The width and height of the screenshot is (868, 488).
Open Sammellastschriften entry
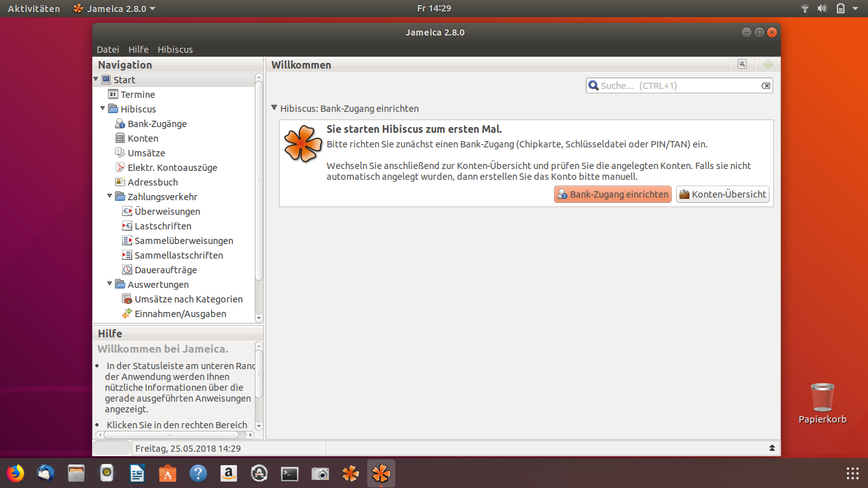coord(172,255)
